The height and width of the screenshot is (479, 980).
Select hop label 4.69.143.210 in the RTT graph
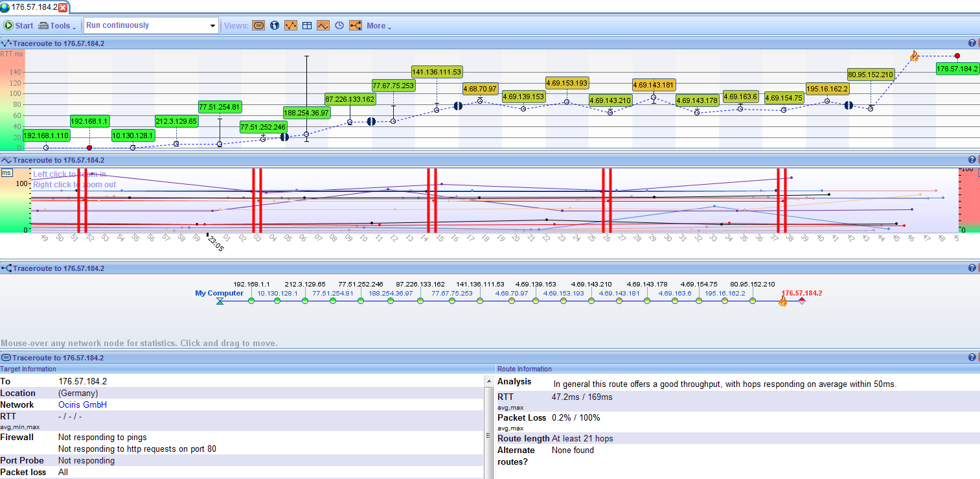pyautogui.click(x=610, y=100)
